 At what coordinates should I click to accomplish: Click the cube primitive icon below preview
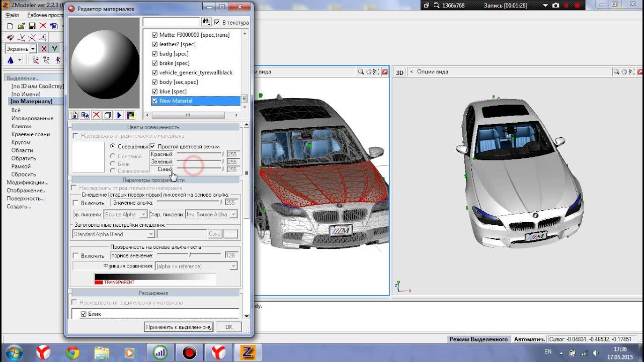pos(107,115)
